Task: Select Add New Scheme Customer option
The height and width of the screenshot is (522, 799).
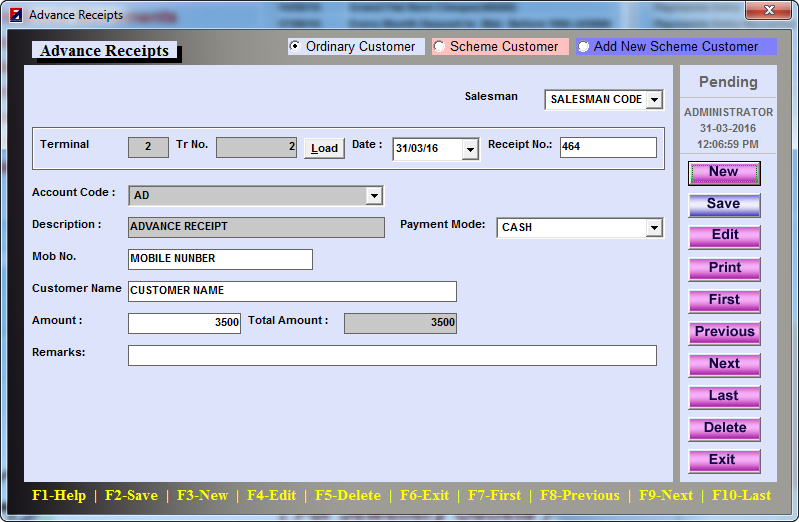Action: (x=584, y=46)
